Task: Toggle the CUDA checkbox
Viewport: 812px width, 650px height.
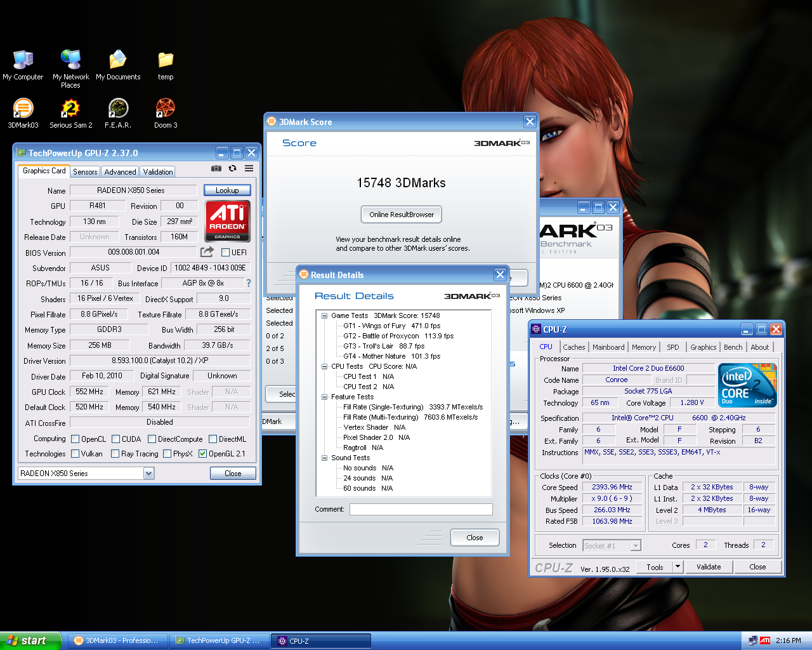Action: [x=115, y=439]
